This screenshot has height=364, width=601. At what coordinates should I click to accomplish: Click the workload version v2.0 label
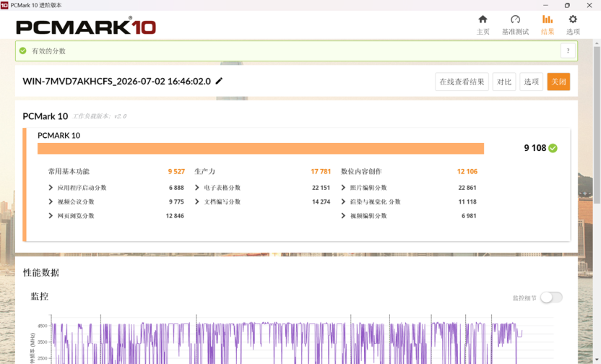(100, 116)
